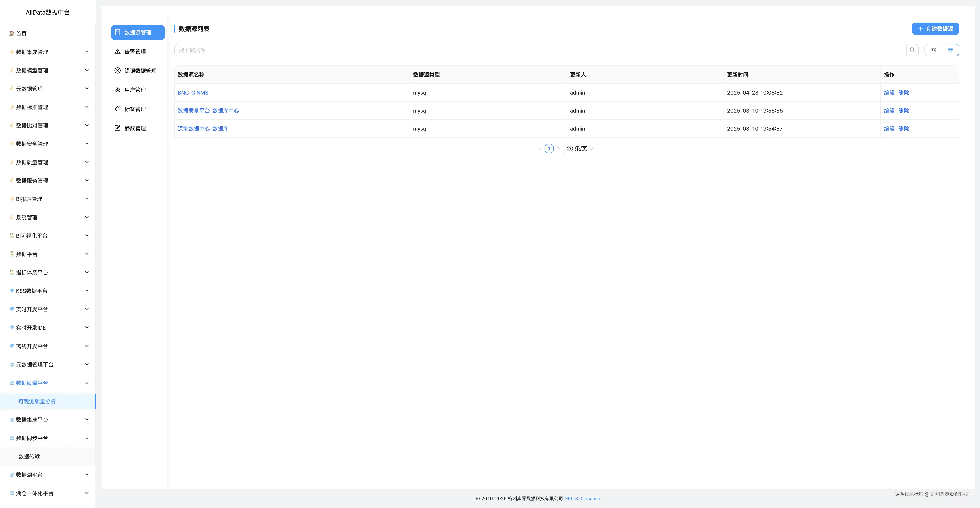This screenshot has width=980, height=508.
Task: Click the 标签管理 tag icon
Action: (118, 109)
